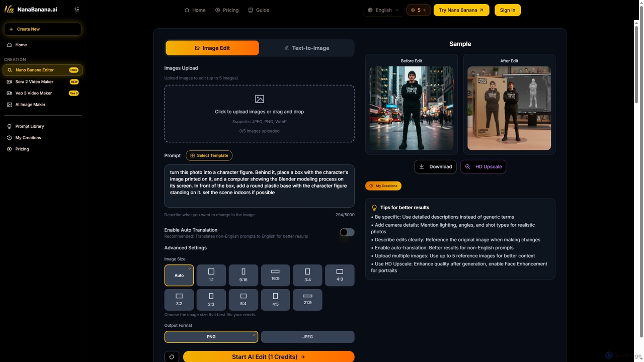This screenshot has height=362, width=644.
Task: Open Sora 2 Video Maker
Action: 43,81
